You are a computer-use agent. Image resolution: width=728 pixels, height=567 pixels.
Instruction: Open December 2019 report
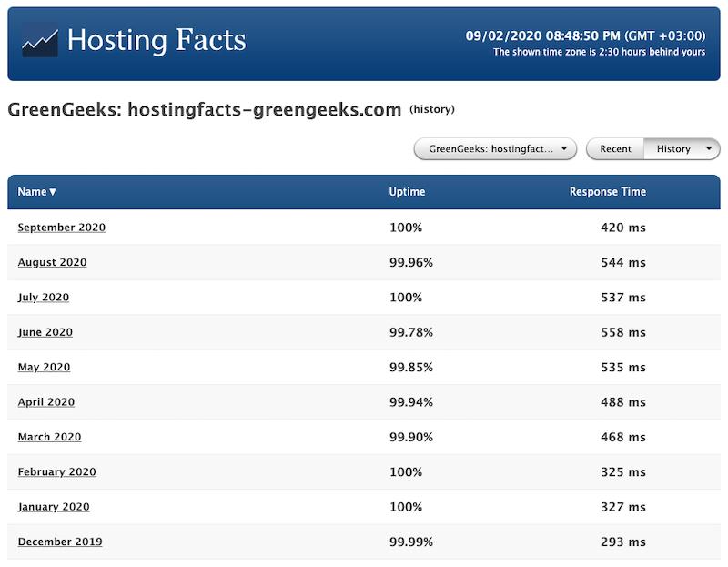pyautogui.click(x=60, y=542)
